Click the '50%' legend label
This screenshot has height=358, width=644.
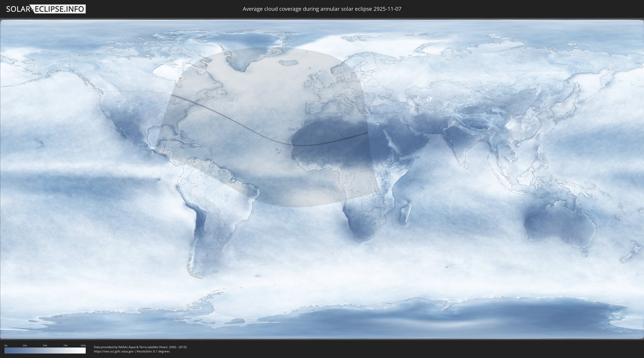click(x=45, y=345)
